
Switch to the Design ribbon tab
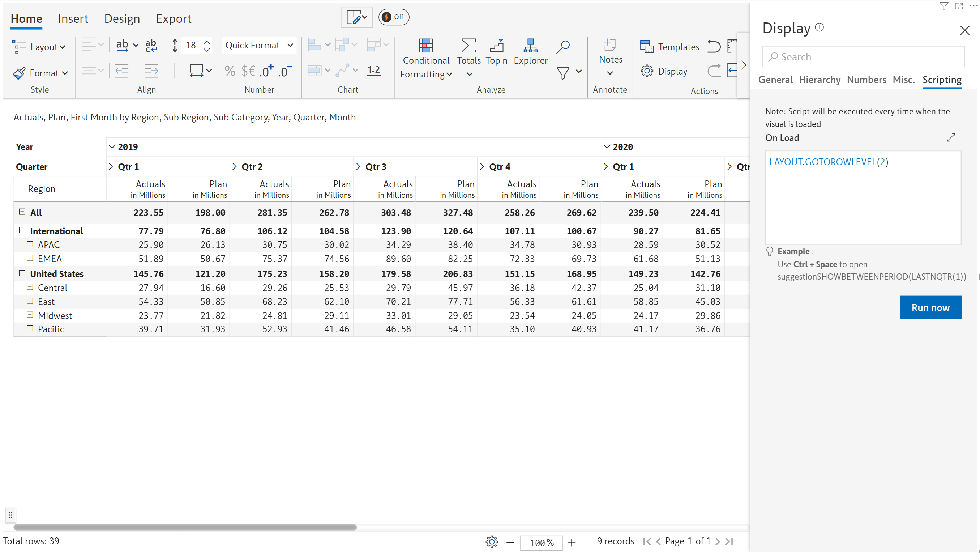pos(122,19)
